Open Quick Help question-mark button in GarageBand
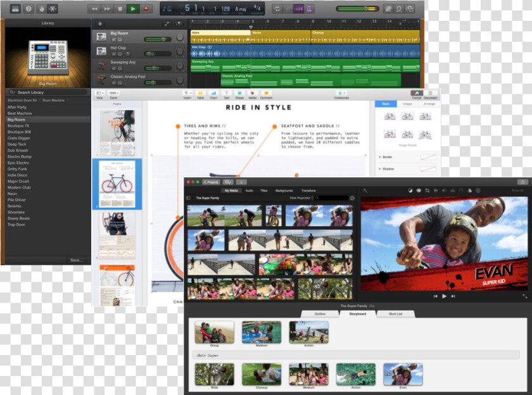Image resolution: width=532 pixels, height=395 pixels. pyautogui.click(x=28, y=9)
